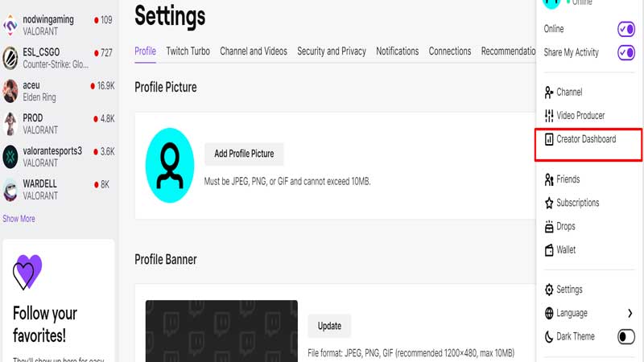Open Creator Dashboard chart icon
Image resolution: width=644 pixels, height=362 pixels.
549,139
